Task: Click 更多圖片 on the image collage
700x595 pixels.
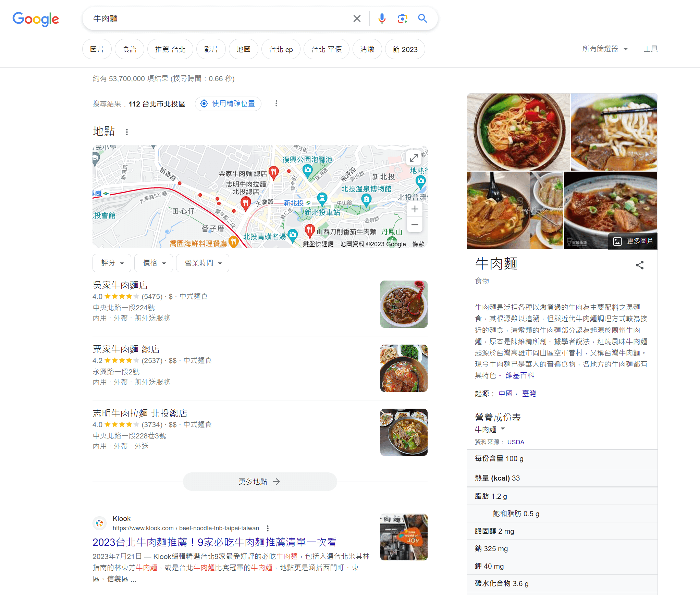Action: pyautogui.click(x=633, y=241)
